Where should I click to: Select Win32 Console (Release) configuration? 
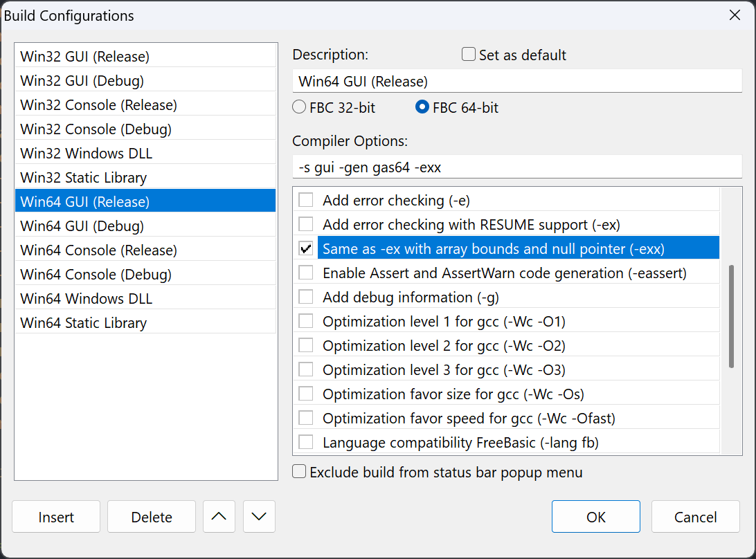145,104
